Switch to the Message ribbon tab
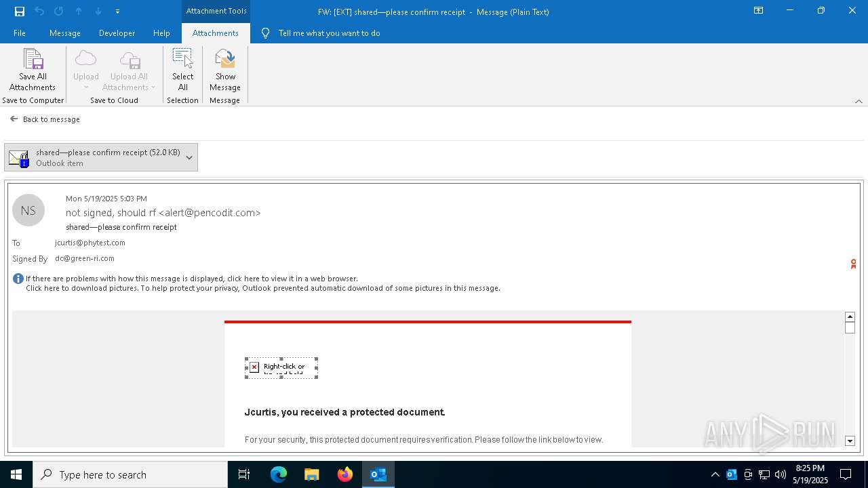Image resolution: width=868 pixels, height=488 pixels. point(65,33)
